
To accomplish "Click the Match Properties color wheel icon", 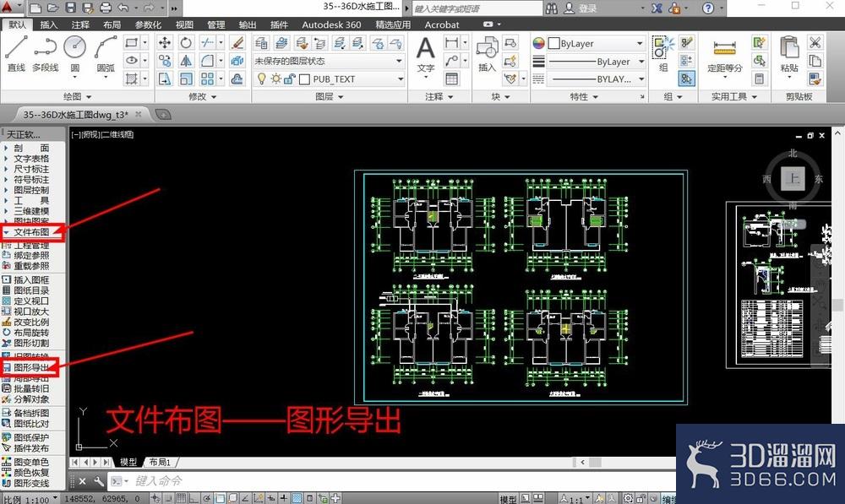I will [538, 43].
